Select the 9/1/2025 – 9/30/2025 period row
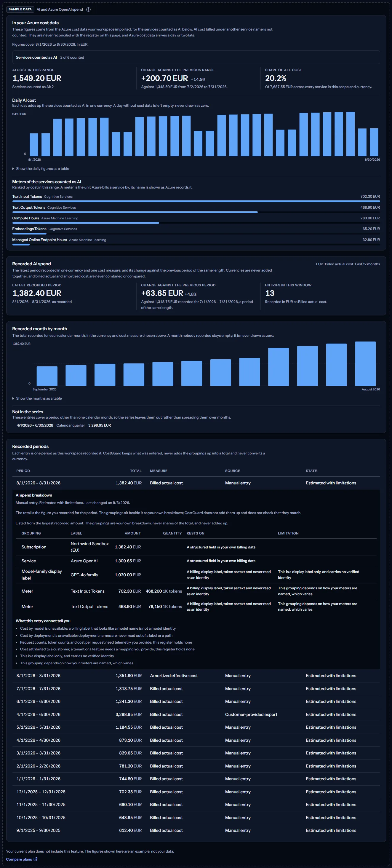Image resolution: width=392 pixels, height=868 pixels. point(196,830)
